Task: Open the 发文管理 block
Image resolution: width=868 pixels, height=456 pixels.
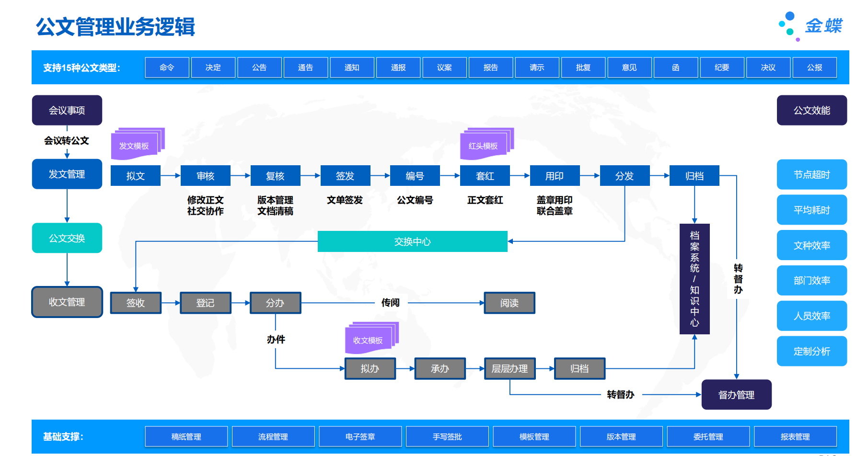Action: (x=67, y=174)
